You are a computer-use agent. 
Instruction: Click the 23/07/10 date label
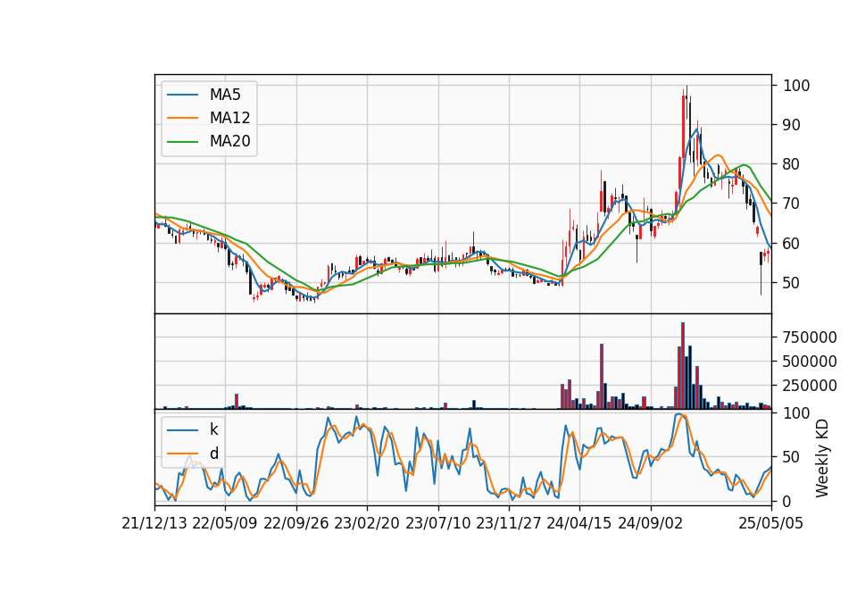pos(437,523)
